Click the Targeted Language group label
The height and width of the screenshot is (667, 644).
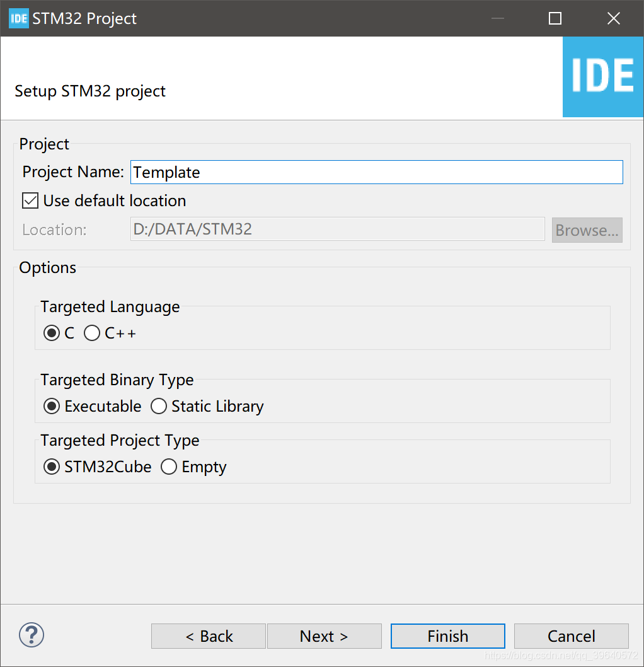coord(110,307)
